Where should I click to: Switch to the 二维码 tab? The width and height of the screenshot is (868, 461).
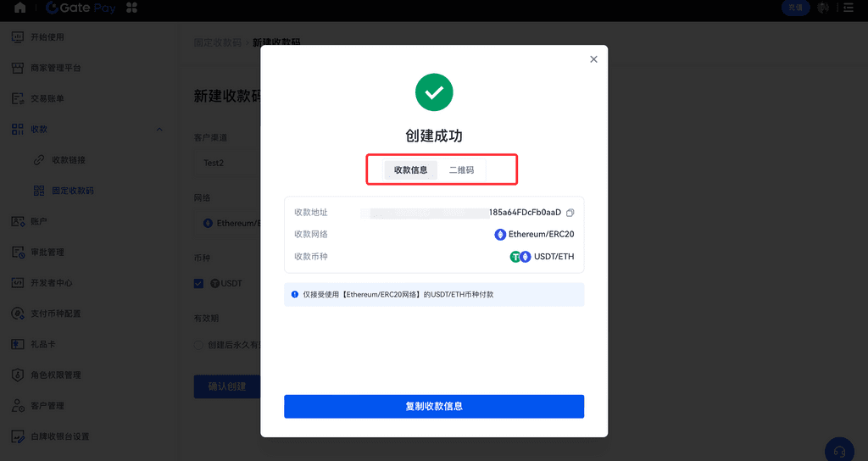pos(461,169)
